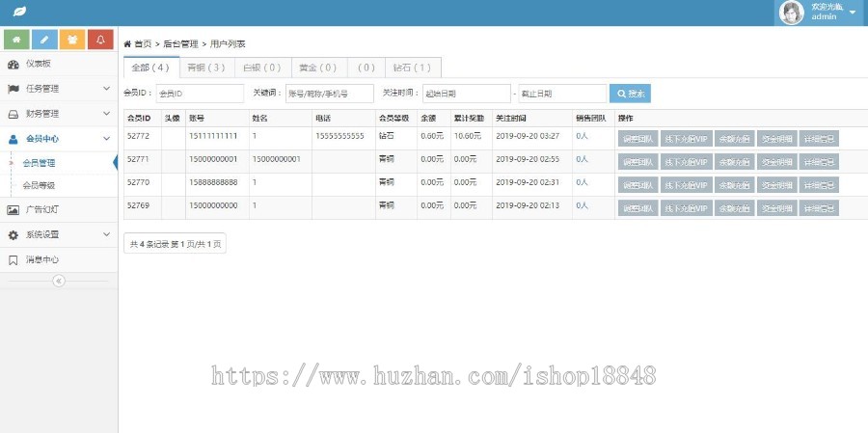This screenshot has width=868, height=433.
Task: Collapse sidebar with double-arrow icon
Action: (x=58, y=281)
